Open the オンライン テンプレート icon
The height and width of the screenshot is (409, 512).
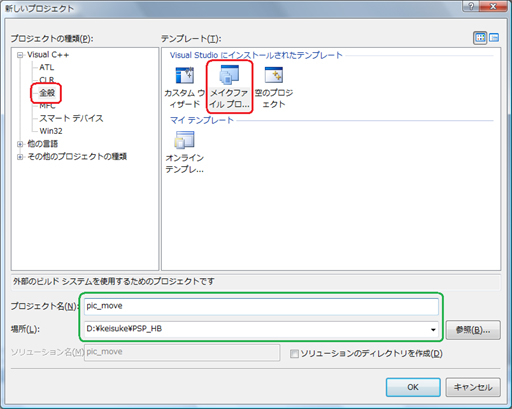point(184,140)
